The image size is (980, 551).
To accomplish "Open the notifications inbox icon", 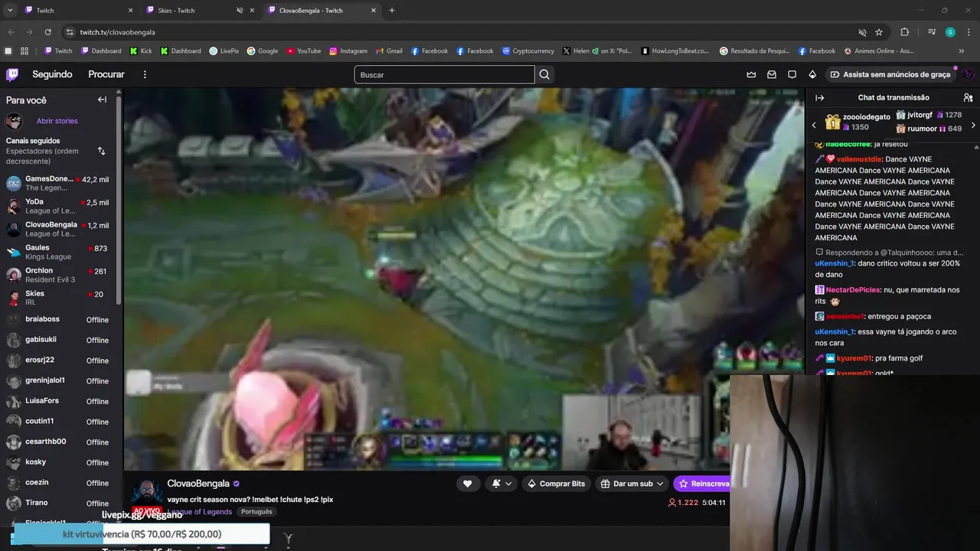I will [x=772, y=74].
